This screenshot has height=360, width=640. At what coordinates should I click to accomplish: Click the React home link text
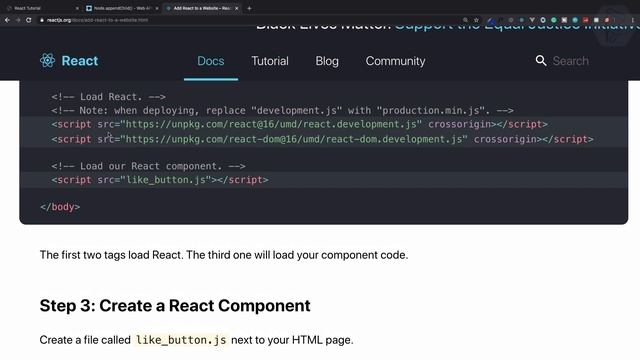pyautogui.click(x=80, y=61)
